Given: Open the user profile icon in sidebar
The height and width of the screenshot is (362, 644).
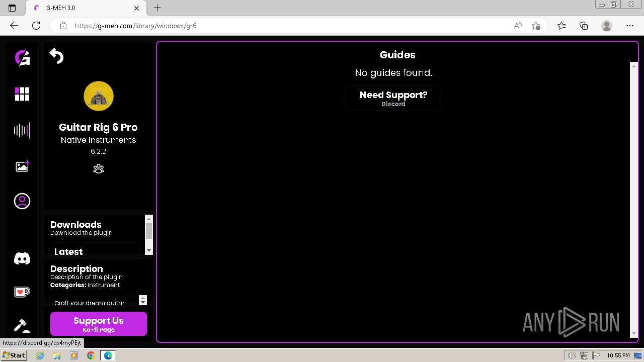Looking at the screenshot, I should click(22, 201).
